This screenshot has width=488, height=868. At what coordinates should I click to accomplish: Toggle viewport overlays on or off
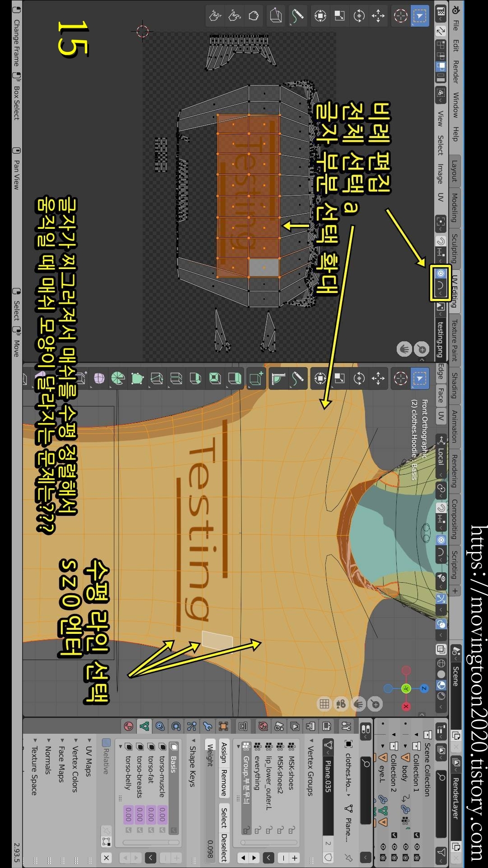pyautogui.click(x=441, y=624)
